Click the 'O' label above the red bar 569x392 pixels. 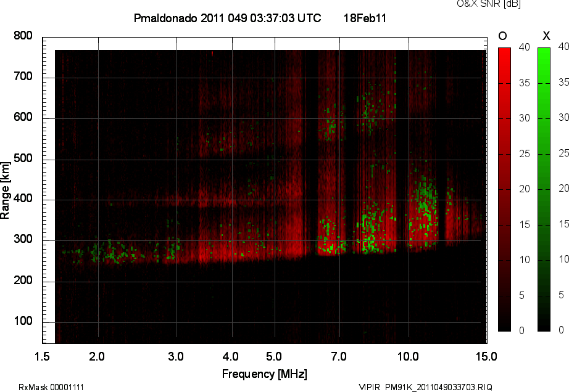point(503,36)
